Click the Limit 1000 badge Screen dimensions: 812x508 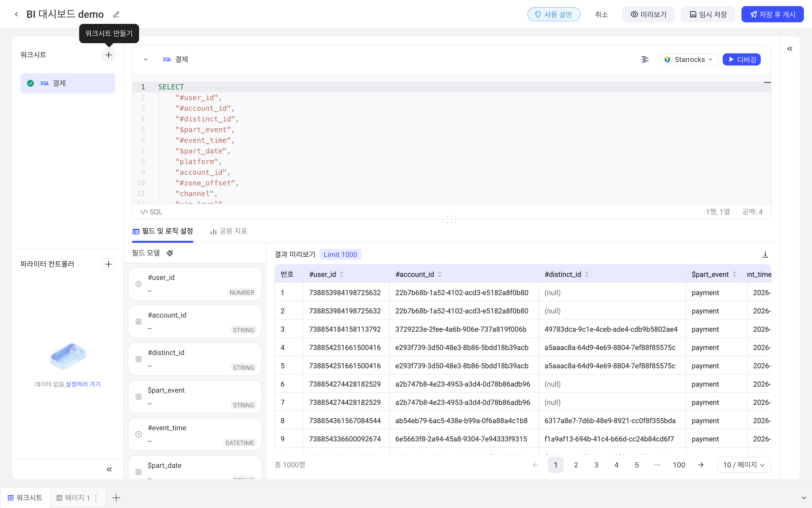tap(340, 255)
